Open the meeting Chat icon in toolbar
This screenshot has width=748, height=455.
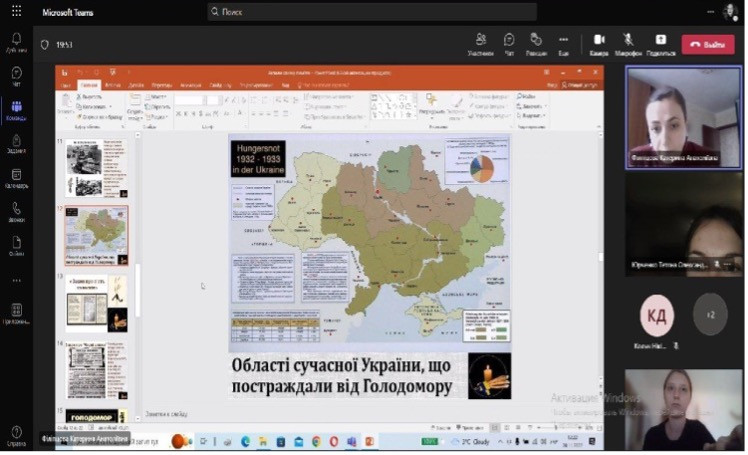point(509,43)
